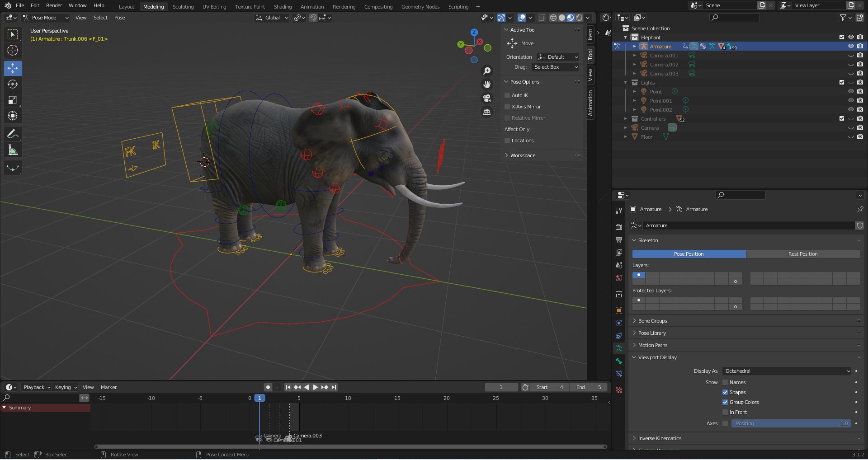Click the Zoom viewport magnifier icon
Viewport: 868px width, 460px height.
point(487,71)
